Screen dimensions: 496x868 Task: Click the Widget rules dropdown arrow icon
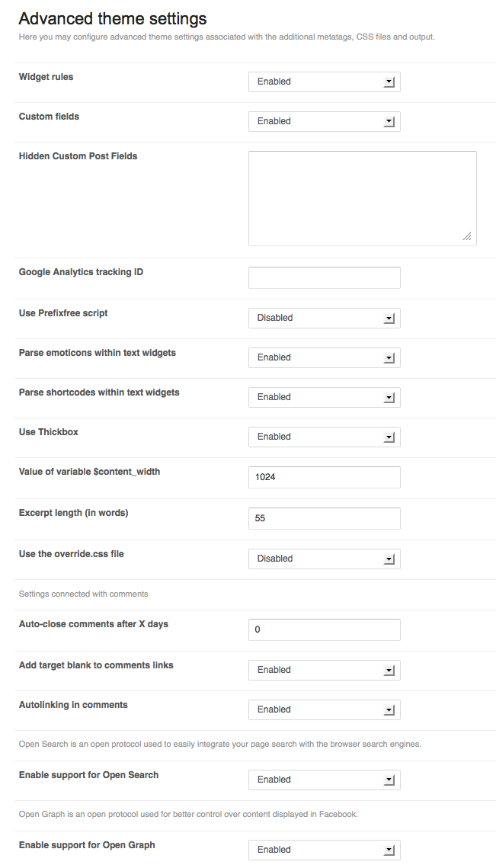pos(389,82)
